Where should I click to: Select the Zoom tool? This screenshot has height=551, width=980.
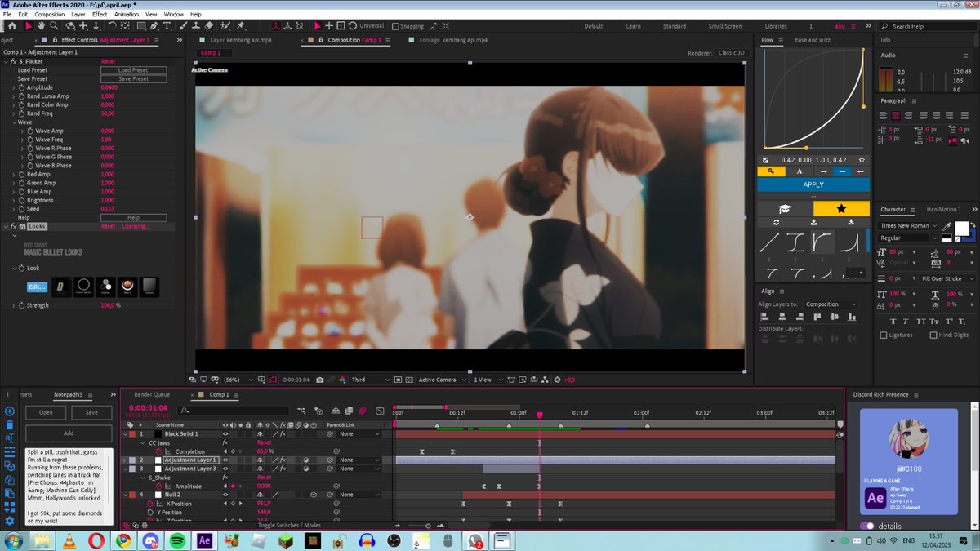(x=55, y=26)
